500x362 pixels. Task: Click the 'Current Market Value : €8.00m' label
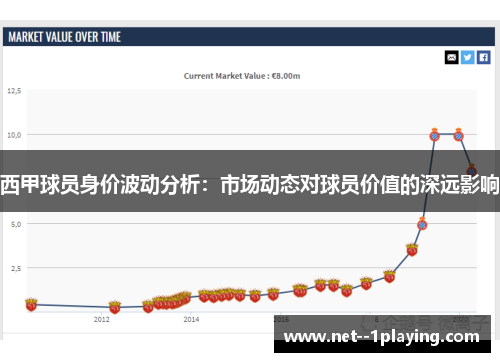[242, 76]
